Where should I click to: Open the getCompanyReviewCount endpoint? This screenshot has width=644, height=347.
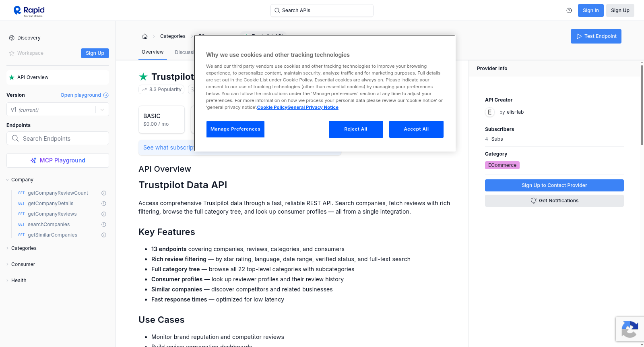pyautogui.click(x=58, y=193)
